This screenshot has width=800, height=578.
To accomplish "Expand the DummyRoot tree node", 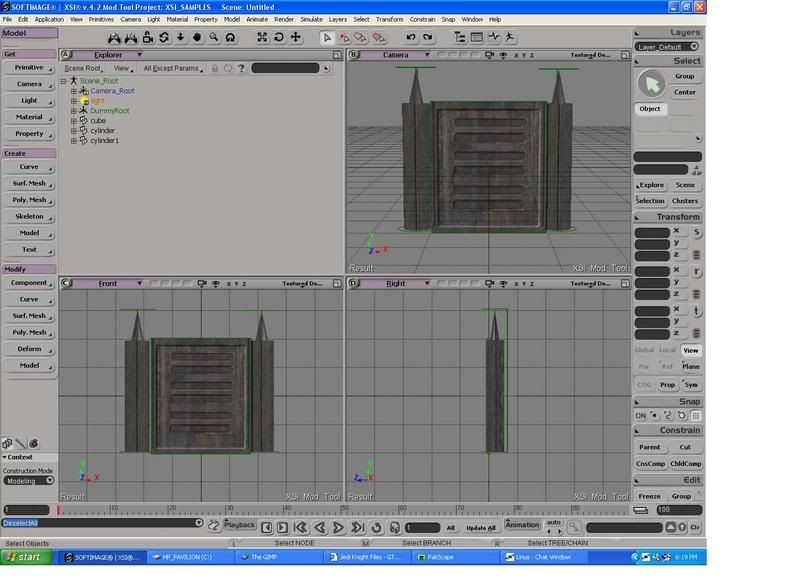I will coord(73,111).
